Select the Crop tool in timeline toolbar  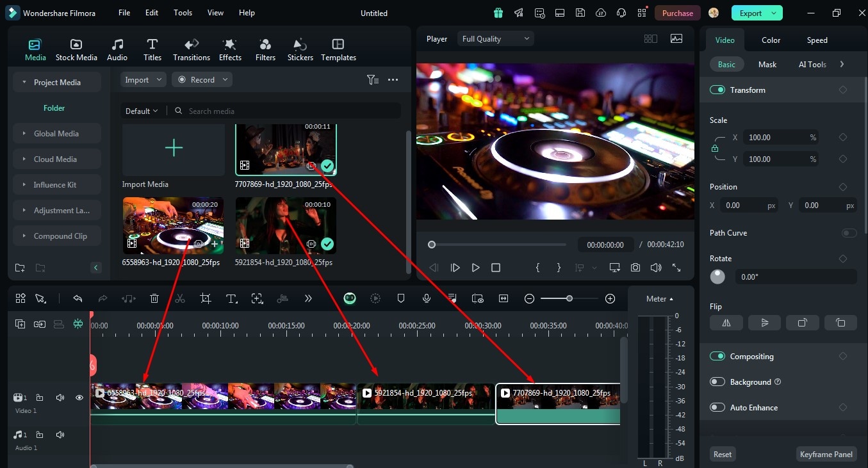(x=206, y=298)
